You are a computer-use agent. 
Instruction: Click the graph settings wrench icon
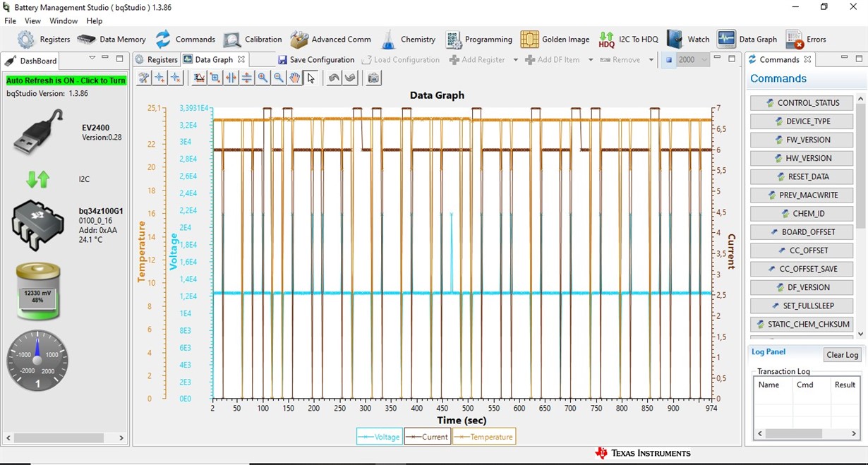tap(144, 78)
